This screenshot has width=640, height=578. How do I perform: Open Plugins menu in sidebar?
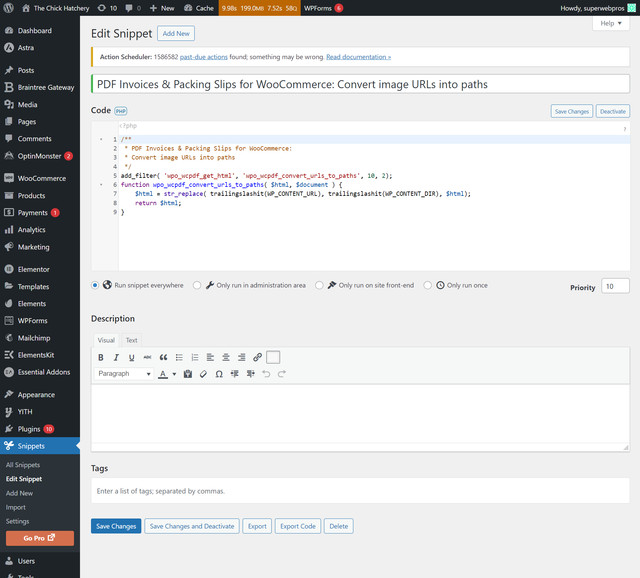(40, 429)
